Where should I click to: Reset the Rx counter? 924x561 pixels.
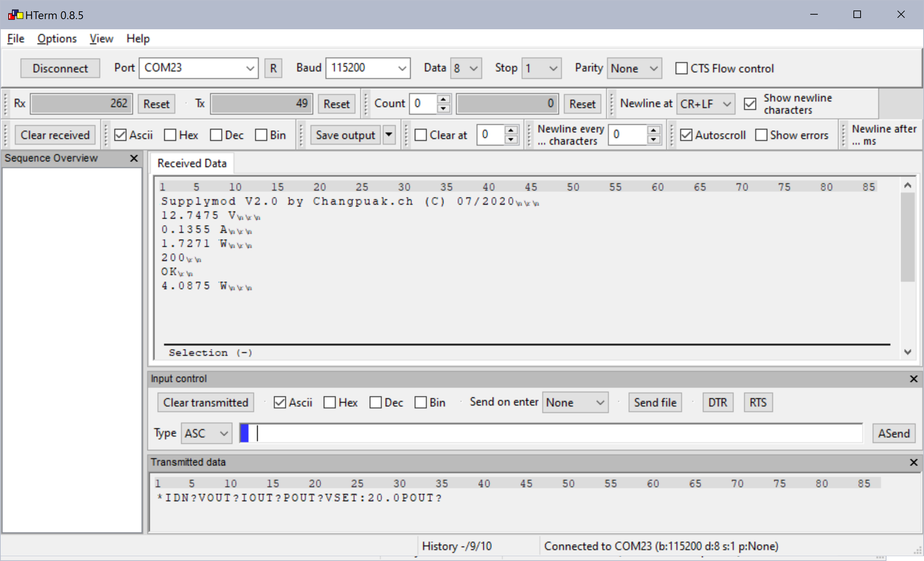click(x=157, y=104)
